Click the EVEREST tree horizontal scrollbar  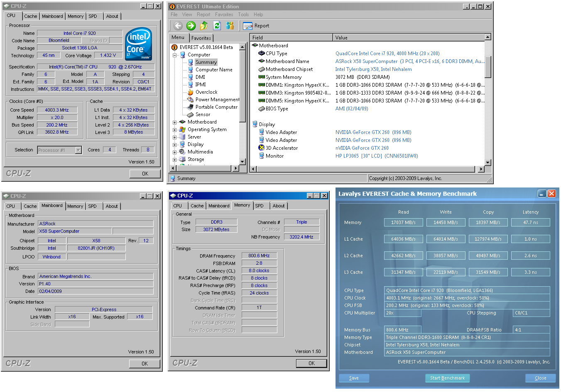click(x=203, y=168)
